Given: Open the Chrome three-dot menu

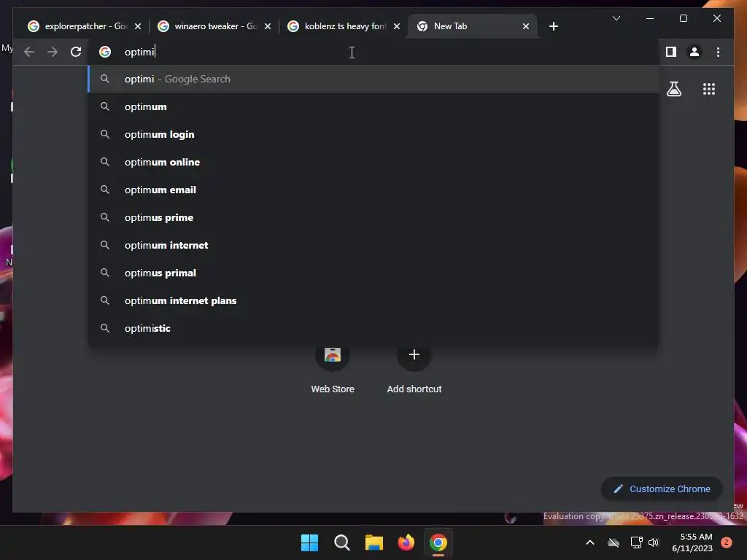Looking at the screenshot, I should click(718, 52).
